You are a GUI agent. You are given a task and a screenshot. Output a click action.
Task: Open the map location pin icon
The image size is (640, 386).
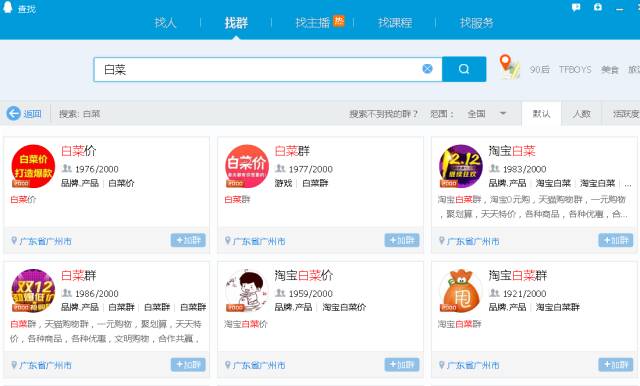[x=509, y=67]
